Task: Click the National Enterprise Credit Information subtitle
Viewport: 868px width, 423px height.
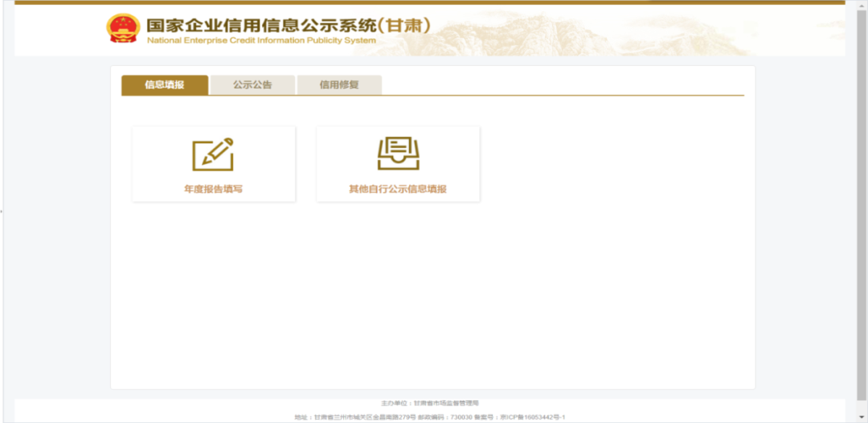Action: tap(261, 40)
